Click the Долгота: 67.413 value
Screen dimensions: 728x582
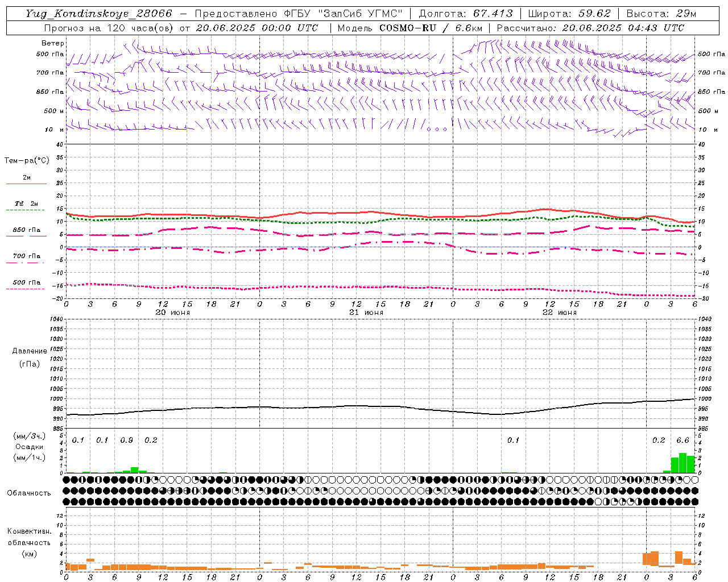point(465,14)
